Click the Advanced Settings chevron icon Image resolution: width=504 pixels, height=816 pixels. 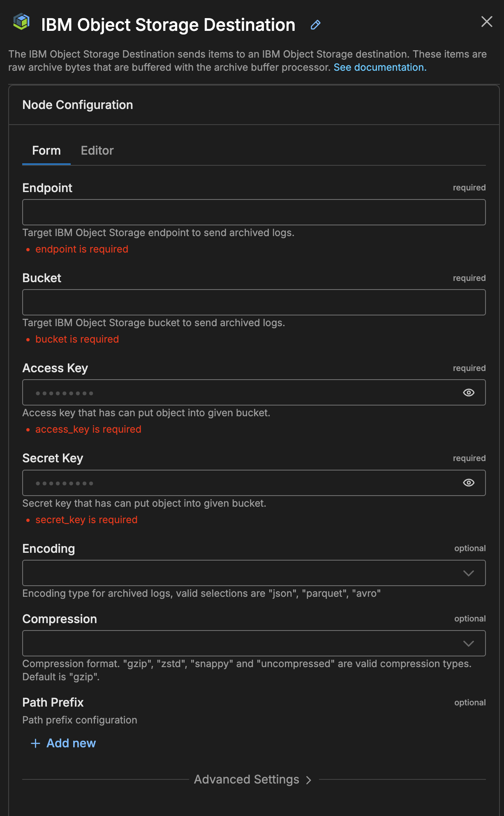[309, 780]
